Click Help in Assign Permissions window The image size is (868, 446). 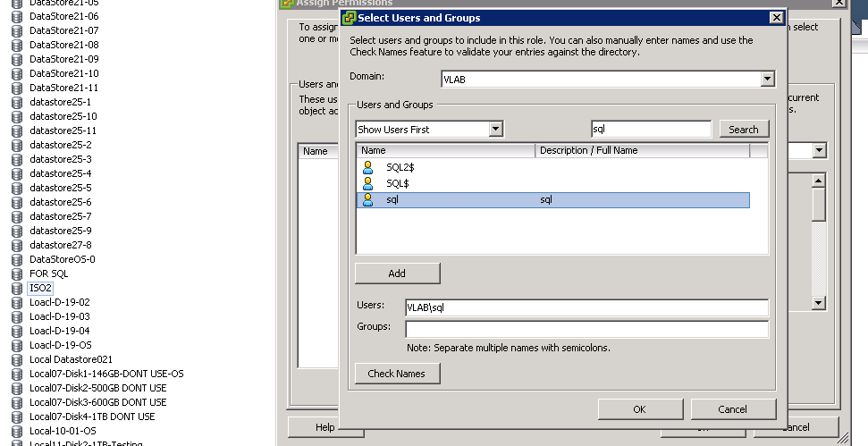[325, 427]
